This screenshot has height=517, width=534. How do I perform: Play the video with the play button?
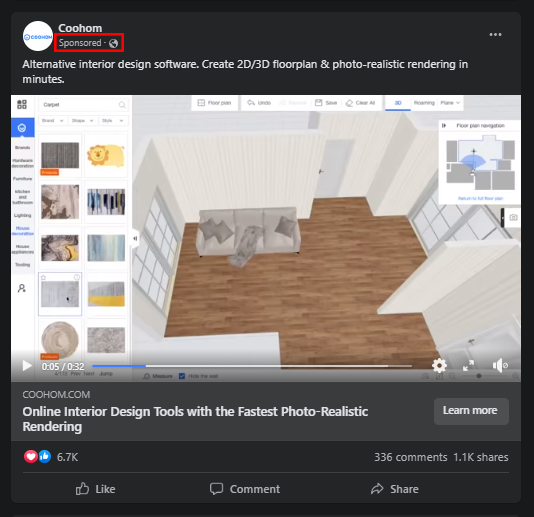27,366
